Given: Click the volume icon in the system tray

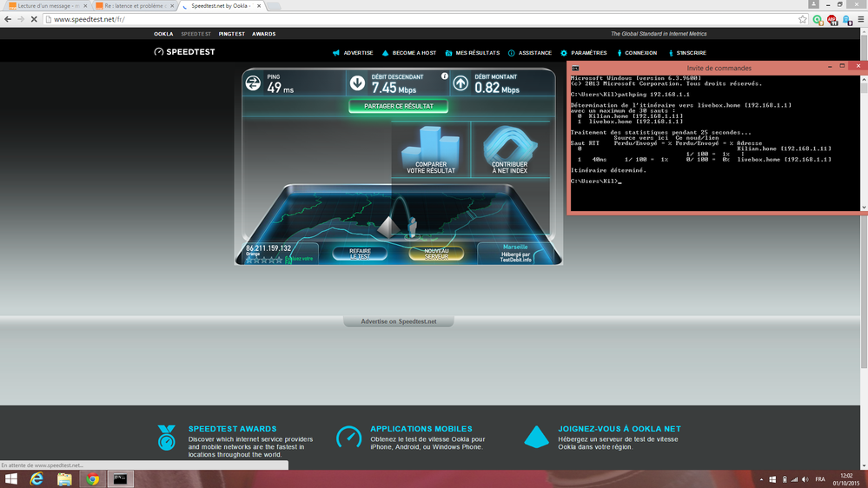Looking at the screenshot, I should point(805,479).
